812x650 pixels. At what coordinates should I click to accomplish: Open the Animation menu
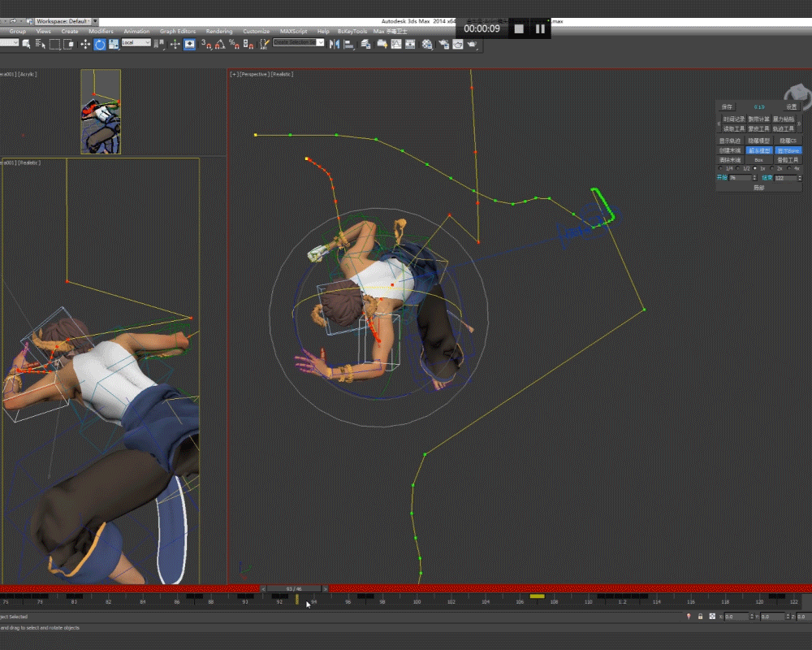click(x=136, y=31)
